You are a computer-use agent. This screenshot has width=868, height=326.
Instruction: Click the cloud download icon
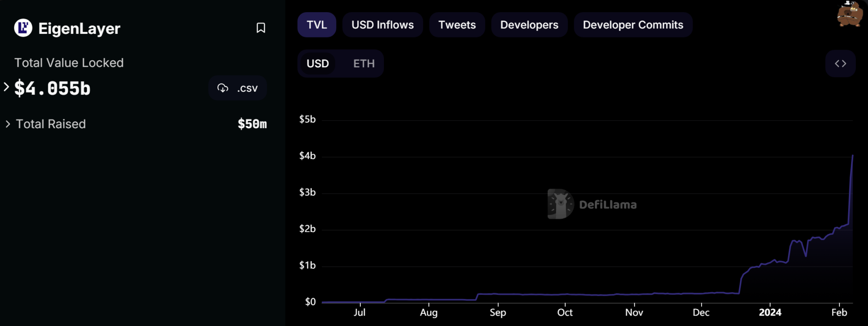coord(223,88)
